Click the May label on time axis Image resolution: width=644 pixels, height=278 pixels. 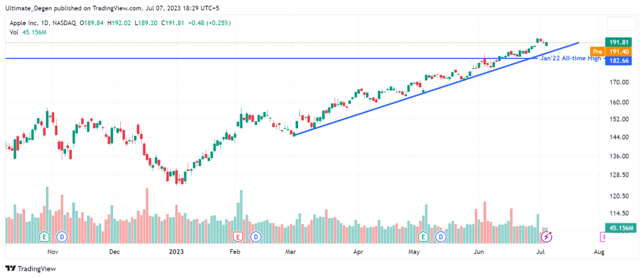tap(415, 252)
